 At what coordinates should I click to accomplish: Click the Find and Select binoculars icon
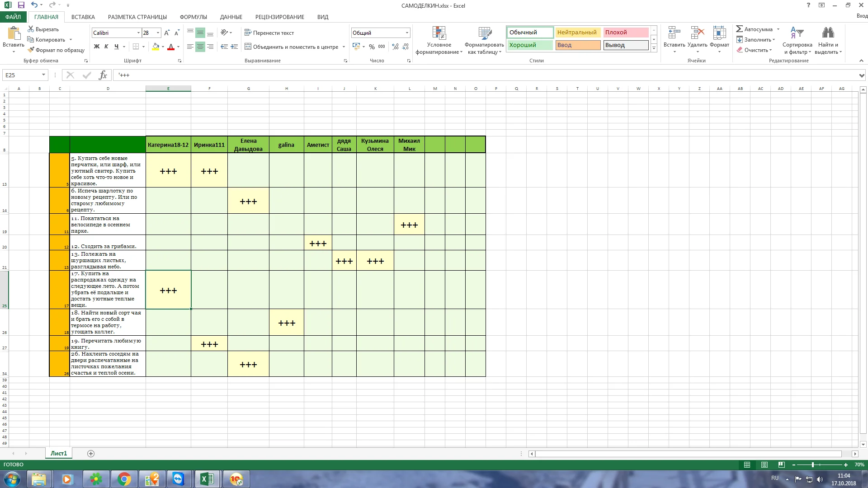(828, 33)
